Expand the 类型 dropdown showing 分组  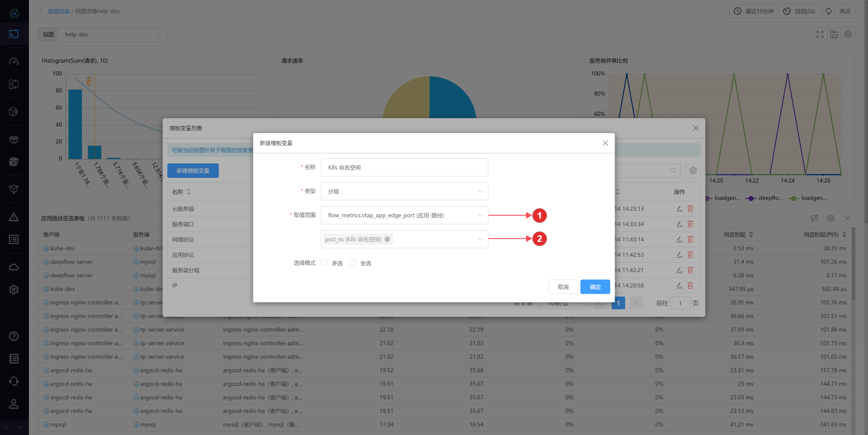(404, 191)
